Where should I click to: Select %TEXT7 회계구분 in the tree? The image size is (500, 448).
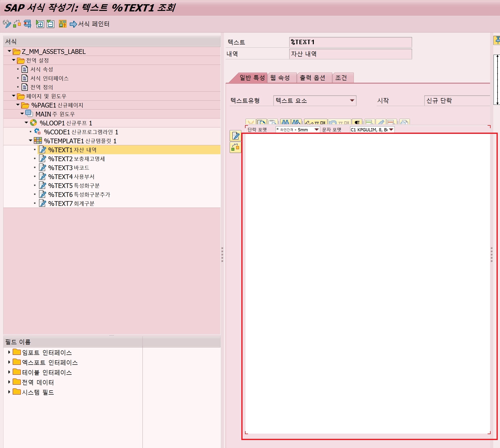point(71,204)
